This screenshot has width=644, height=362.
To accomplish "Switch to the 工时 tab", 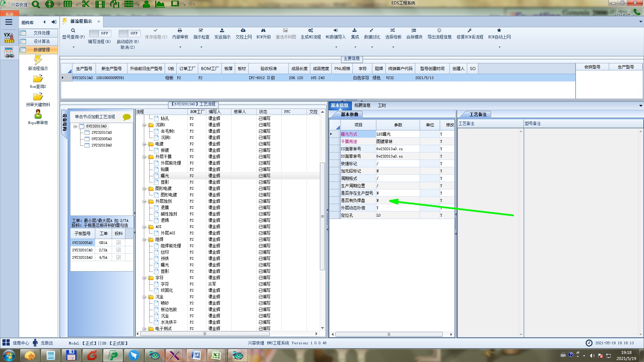I will pos(382,105).
